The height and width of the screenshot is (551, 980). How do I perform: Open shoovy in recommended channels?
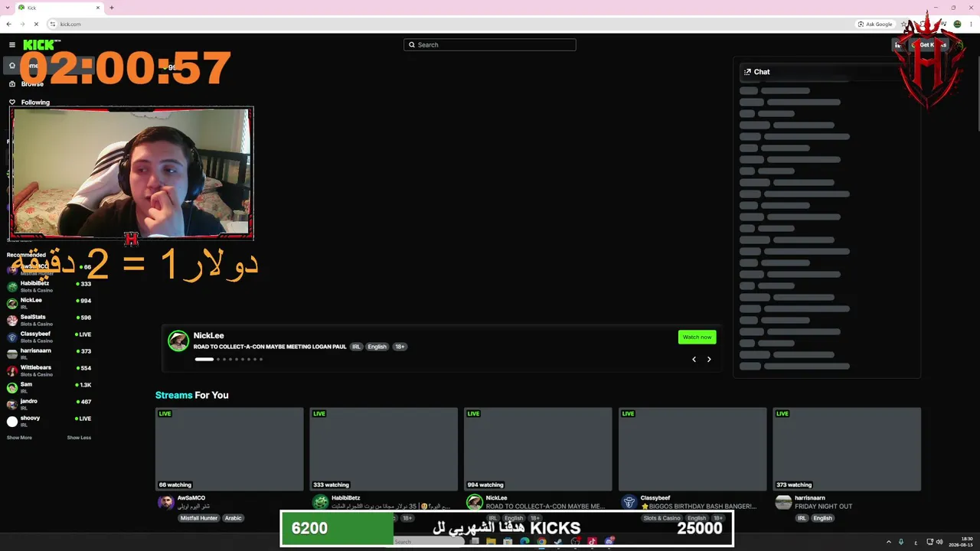click(x=49, y=421)
